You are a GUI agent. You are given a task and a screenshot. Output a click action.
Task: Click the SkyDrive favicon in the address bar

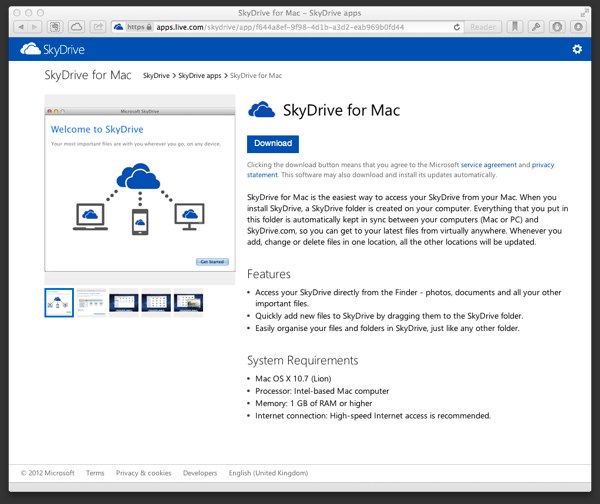click(119, 27)
